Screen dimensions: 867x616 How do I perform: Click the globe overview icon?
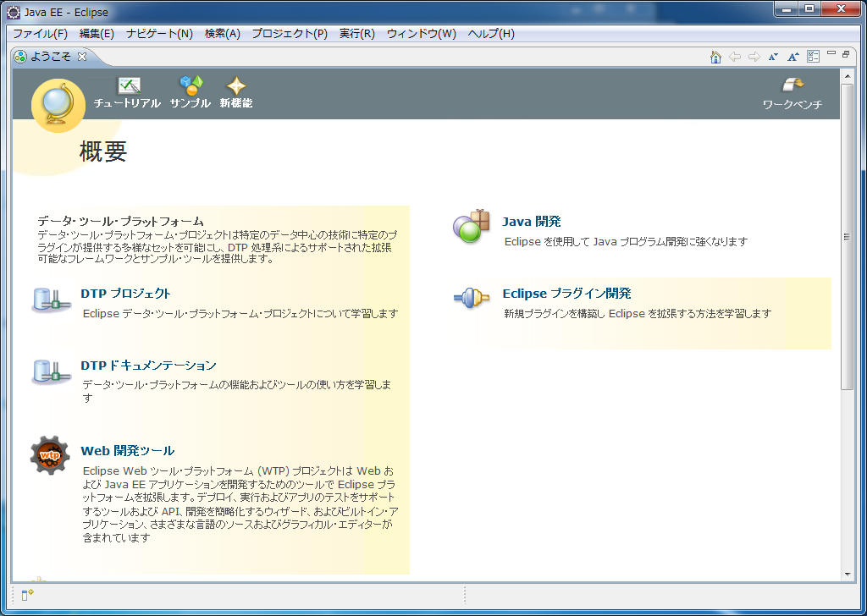pyautogui.click(x=58, y=105)
